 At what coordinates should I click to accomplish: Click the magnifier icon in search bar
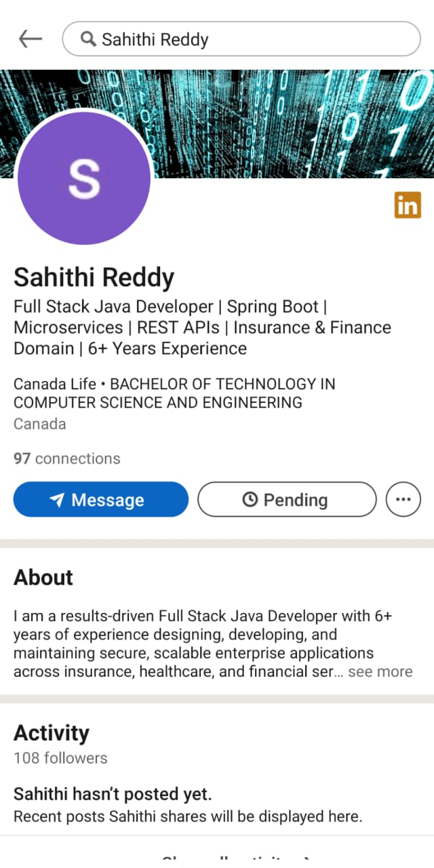point(87,39)
